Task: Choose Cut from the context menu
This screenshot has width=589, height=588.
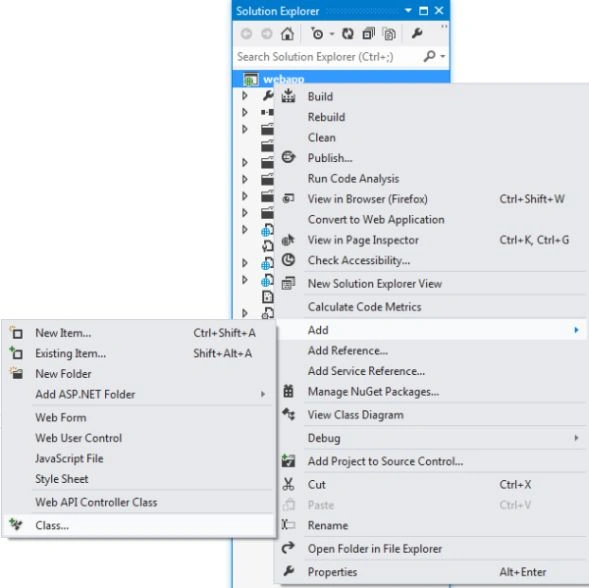Action: point(432,485)
